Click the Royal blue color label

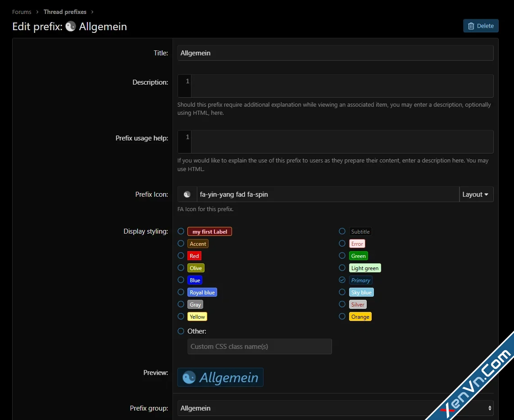[x=202, y=292]
